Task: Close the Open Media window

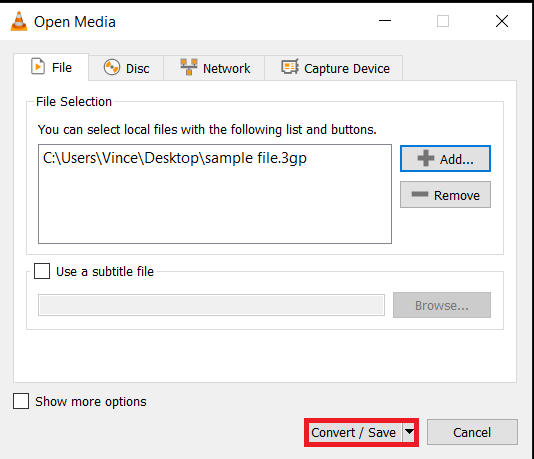Action: [502, 21]
